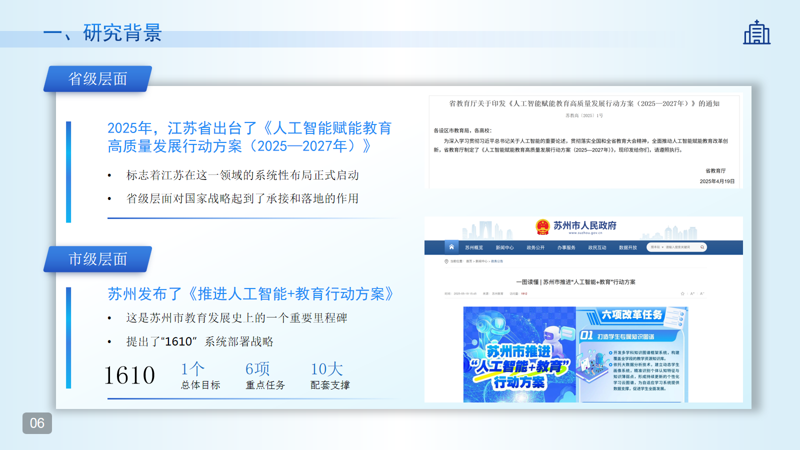Image resolution: width=800 pixels, height=450 pixels.
Task: Select the 办事服务 menu item
Action: tap(566, 247)
